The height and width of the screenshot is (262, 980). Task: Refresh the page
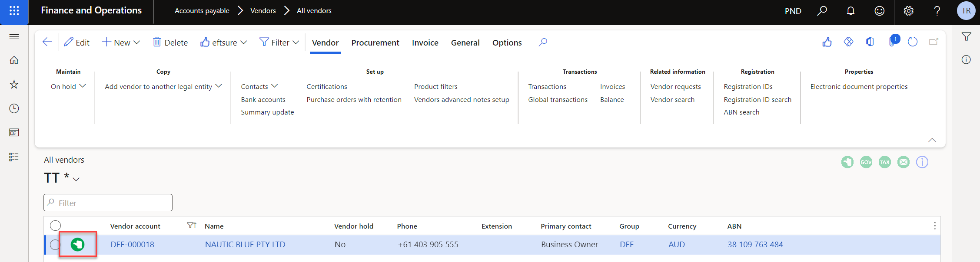pyautogui.click(x=912, y=42)
